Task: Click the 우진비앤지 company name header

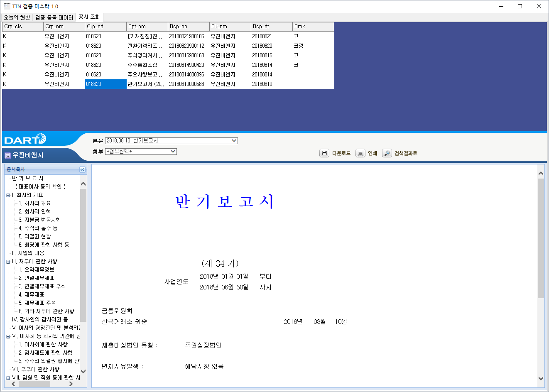Action: pos(28,155)
